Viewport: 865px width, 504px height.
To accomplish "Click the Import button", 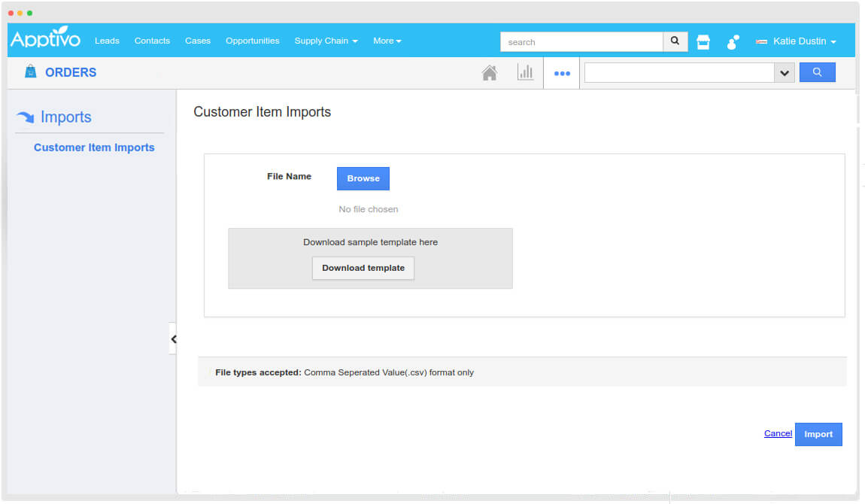I will (x=818, y=434).
